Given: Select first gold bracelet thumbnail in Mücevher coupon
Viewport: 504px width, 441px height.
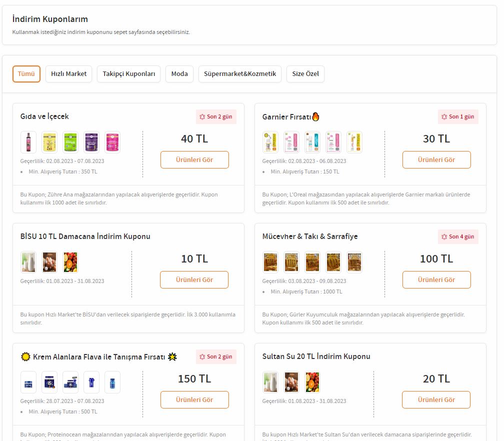Looking at the screenshot, I should pyautogui.click(x=270, y=262).
